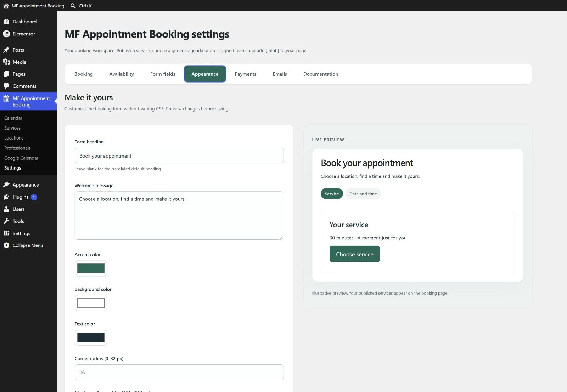Viewport: 567px width, 392px height.
Task: Click 'Leave blank for the translated default heading' hint
Action: 118,169
